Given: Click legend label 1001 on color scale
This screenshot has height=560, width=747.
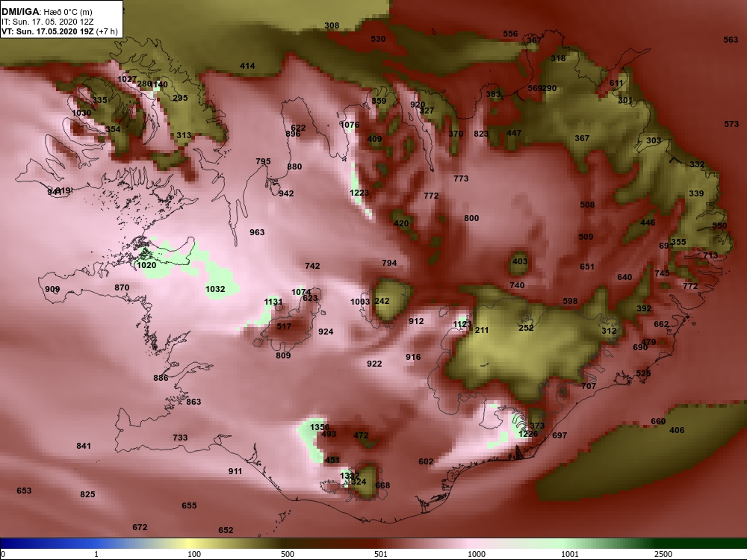Looking at the screenshot, I should click(x=570, y=554).
